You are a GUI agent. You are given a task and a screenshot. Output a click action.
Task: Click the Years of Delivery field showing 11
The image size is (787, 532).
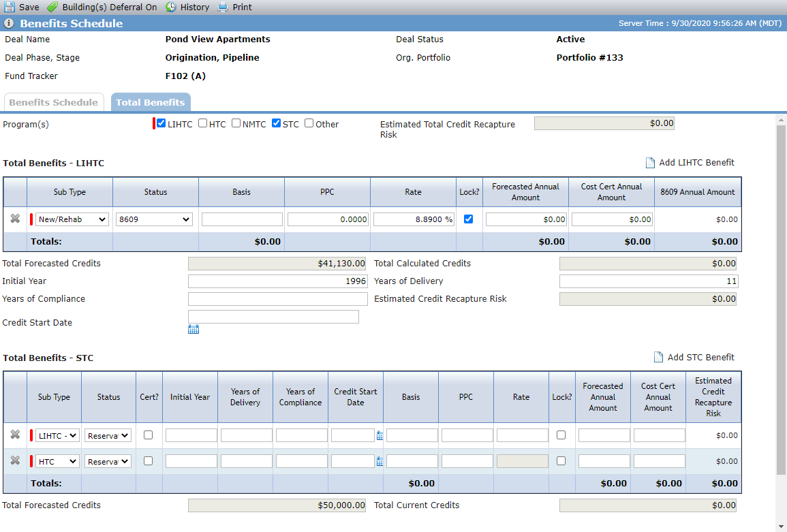click(649, 281)
